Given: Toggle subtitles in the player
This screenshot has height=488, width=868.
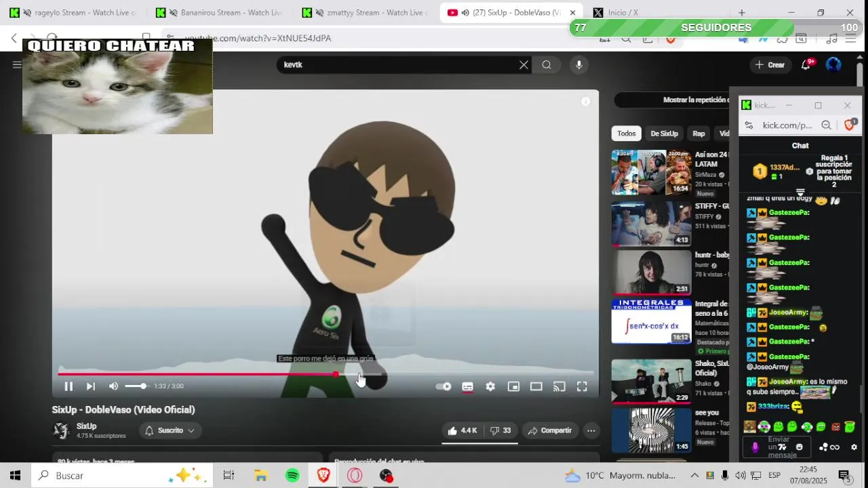Looking at the screenshot, I should pyautogui.click(x=467, y=386).
